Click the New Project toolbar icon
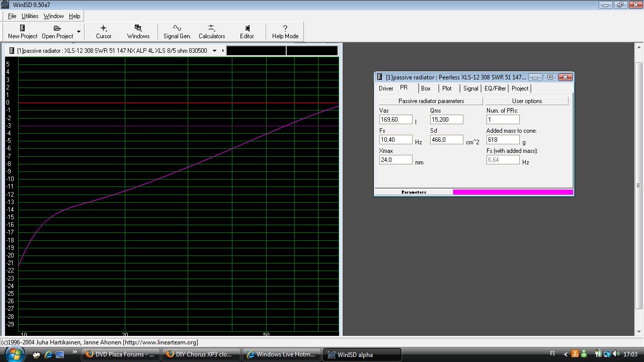This screenshot has height=362, width=644. (22, 29)
